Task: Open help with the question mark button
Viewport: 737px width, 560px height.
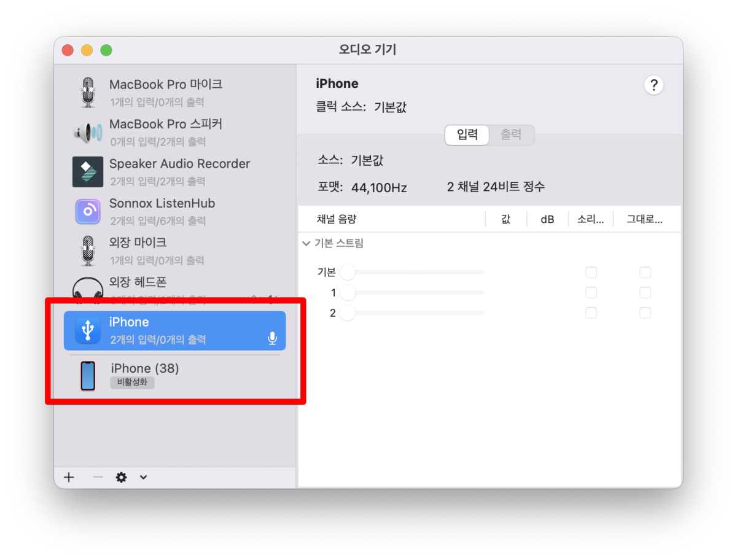Action: [653, 85]
